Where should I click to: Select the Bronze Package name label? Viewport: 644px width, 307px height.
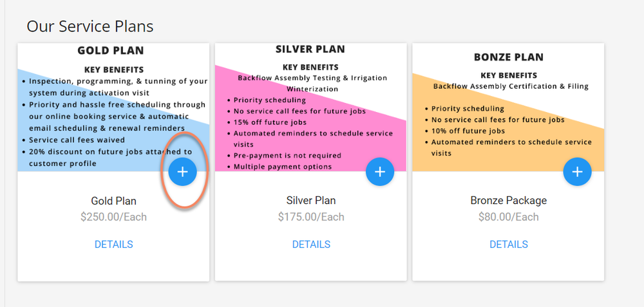[x=509, y=201]
